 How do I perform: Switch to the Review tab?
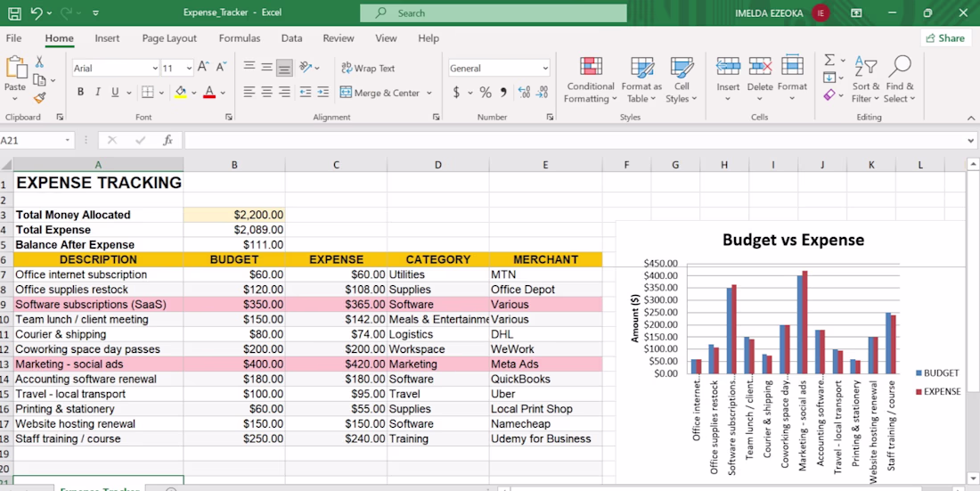tap(339, 38)
